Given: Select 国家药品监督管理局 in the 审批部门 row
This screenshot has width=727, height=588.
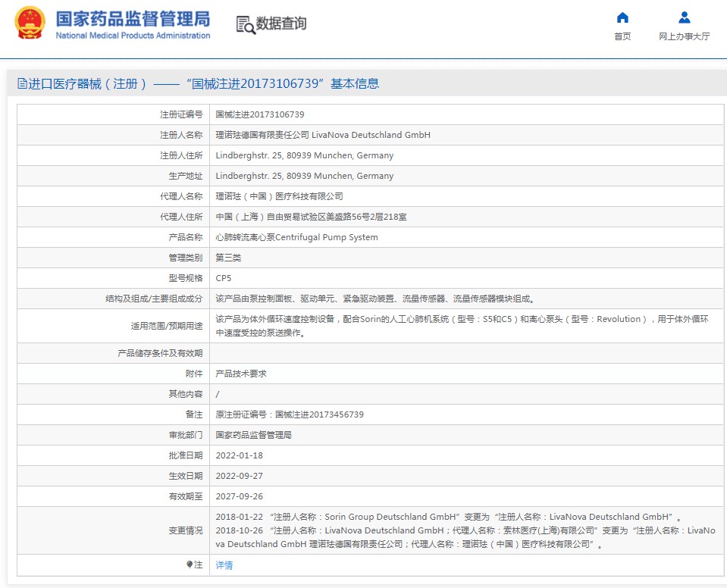Looking at the screenshot, I should (x=254, y=435).
